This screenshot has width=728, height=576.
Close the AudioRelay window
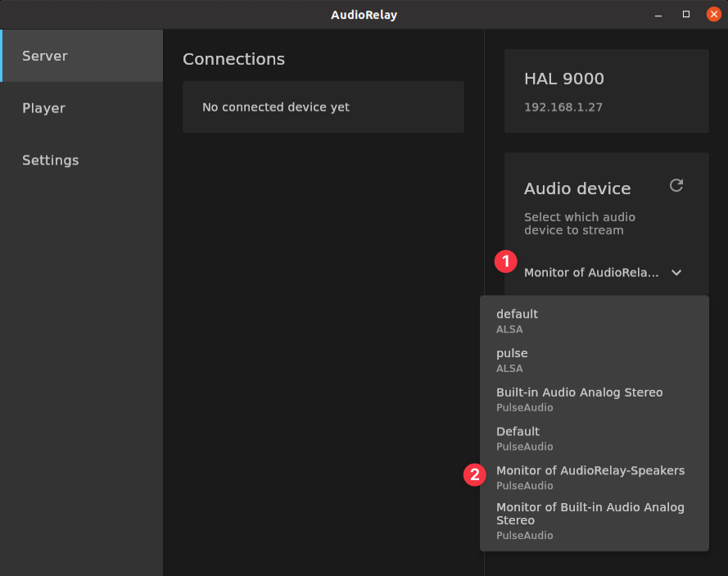point(713,15)
